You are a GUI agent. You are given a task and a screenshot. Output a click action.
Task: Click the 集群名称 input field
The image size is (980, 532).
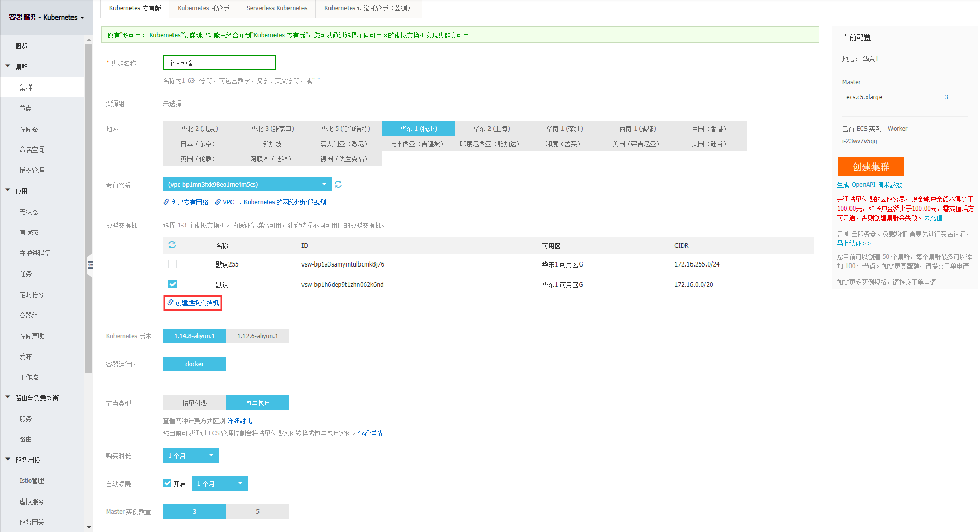219,63
